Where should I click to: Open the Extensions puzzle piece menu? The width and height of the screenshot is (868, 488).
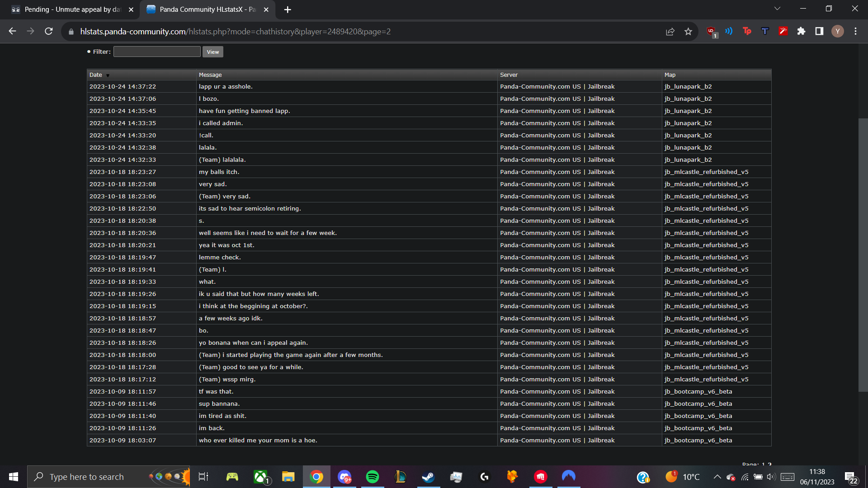(801, 31)
